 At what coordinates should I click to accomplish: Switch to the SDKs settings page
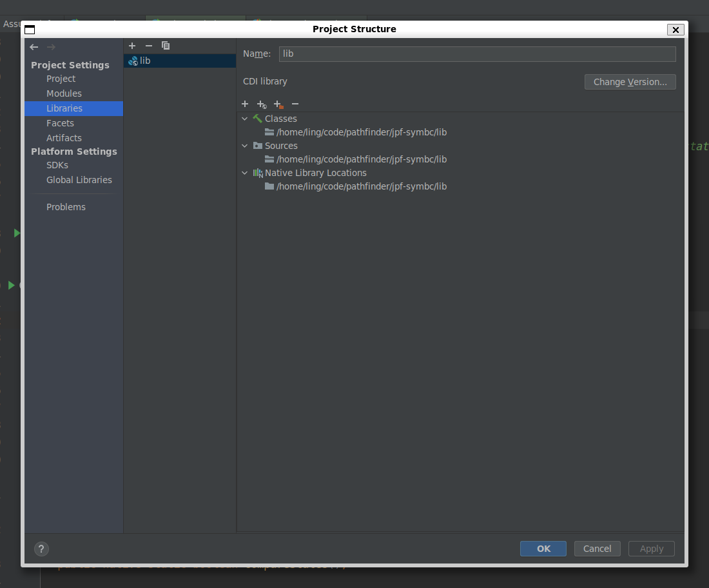[x=57, y=165]
